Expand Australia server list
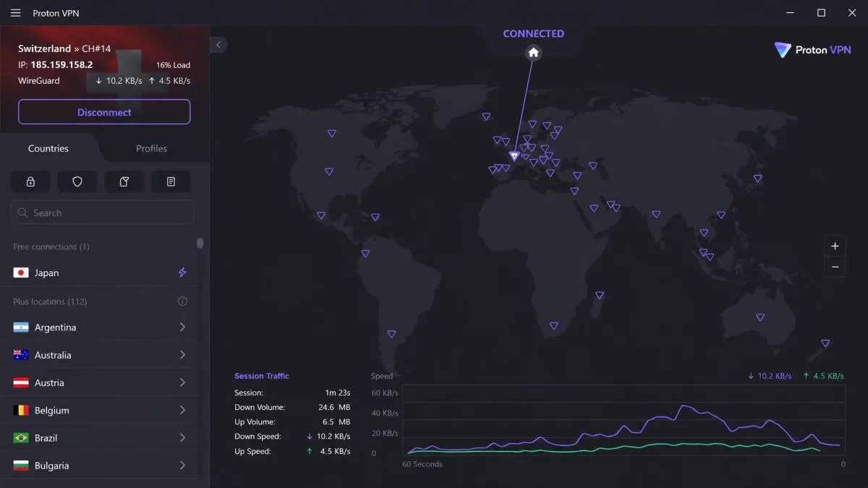 (182, 355)
